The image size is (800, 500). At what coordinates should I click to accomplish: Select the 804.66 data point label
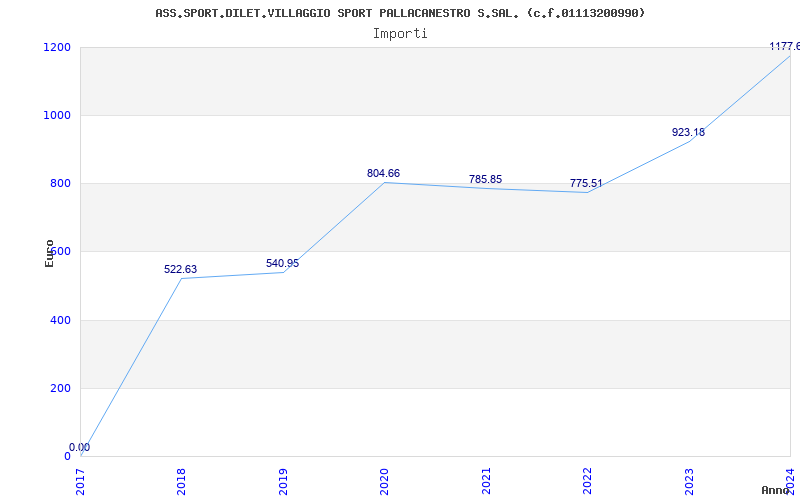(x=383, y=173)
